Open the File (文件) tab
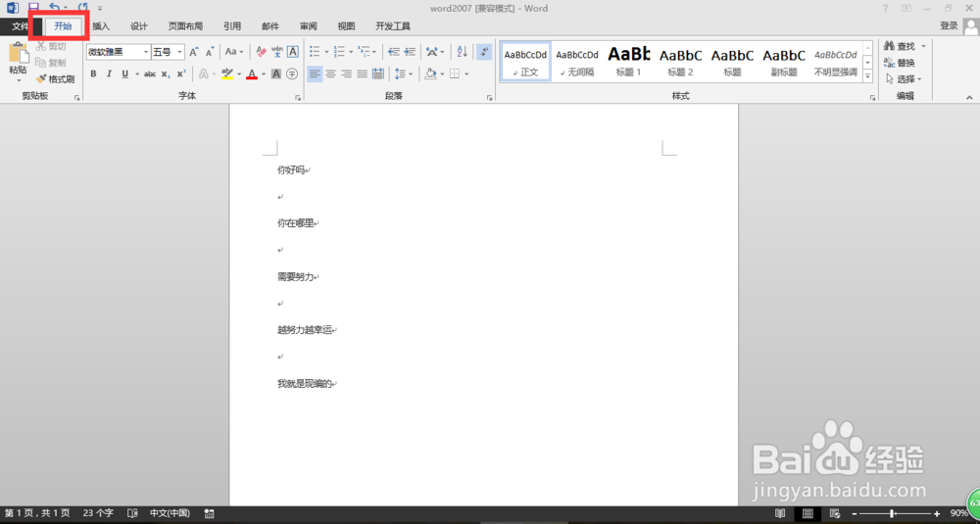This screenshot has width=980, height=524. 20,26
